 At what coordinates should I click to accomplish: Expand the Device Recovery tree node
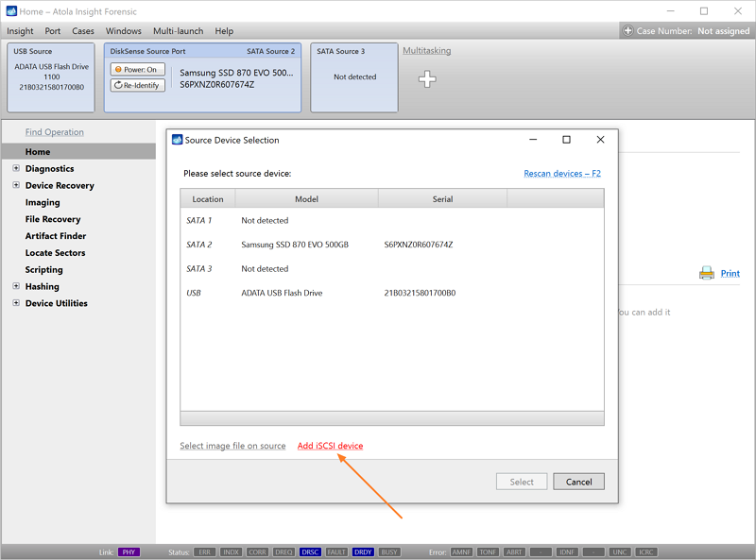(x=16, y=185)
